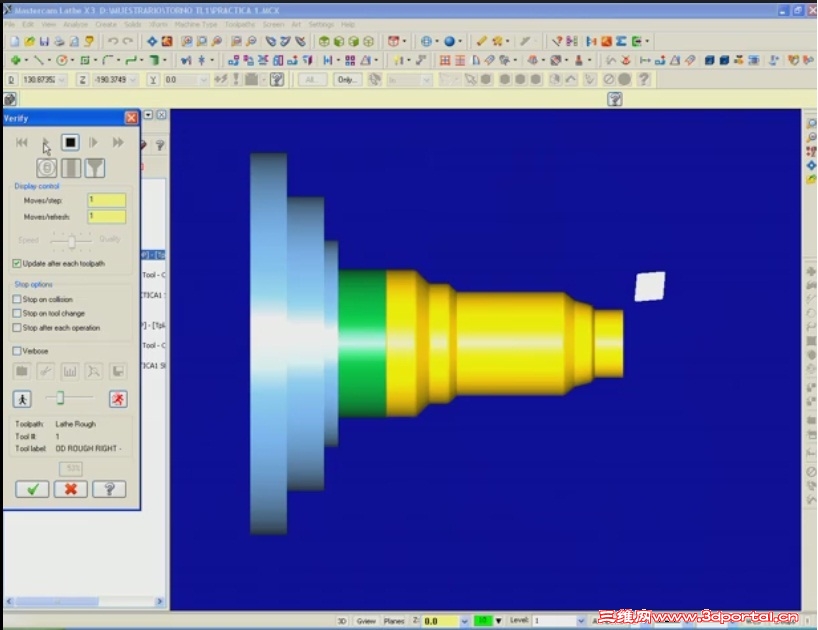Image resolution: width=818 pixels, height=630 pixels.
Task: Click the Moves/refresh input field
Action: point(106,216)
